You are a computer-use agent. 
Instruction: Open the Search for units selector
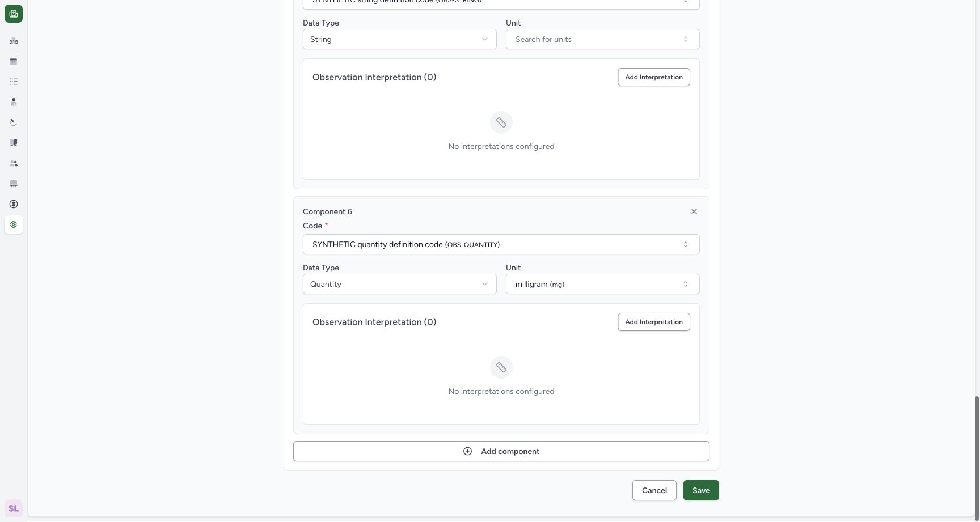pos(603,39)
